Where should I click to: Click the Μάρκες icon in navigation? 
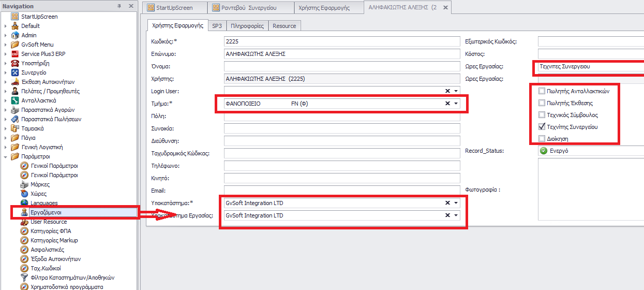(24, 184)
